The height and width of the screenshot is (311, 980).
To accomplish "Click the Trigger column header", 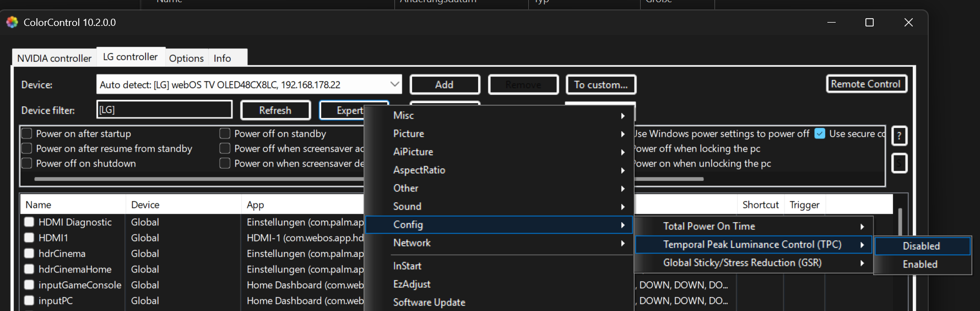I will 805,205.
